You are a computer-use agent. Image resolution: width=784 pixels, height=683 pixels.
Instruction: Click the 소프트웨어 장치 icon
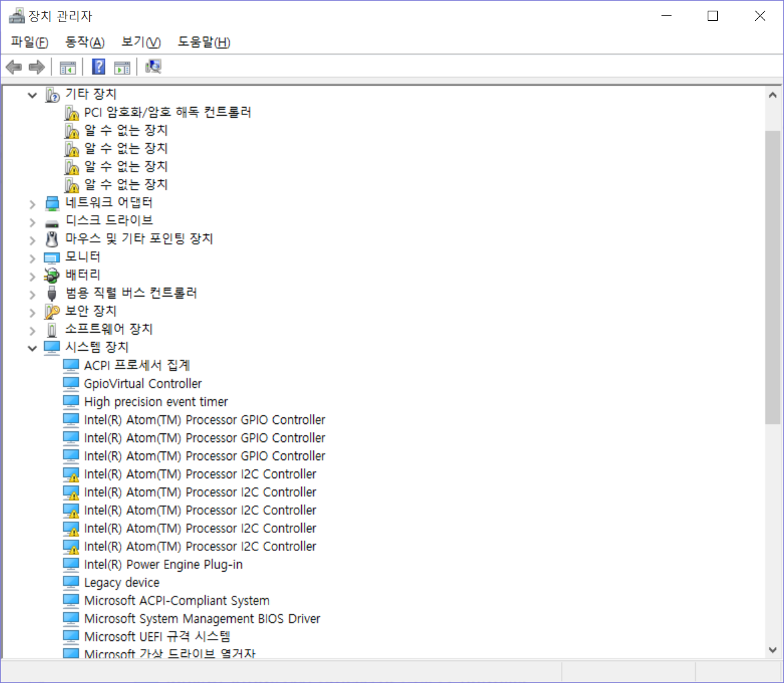point(52,329)
